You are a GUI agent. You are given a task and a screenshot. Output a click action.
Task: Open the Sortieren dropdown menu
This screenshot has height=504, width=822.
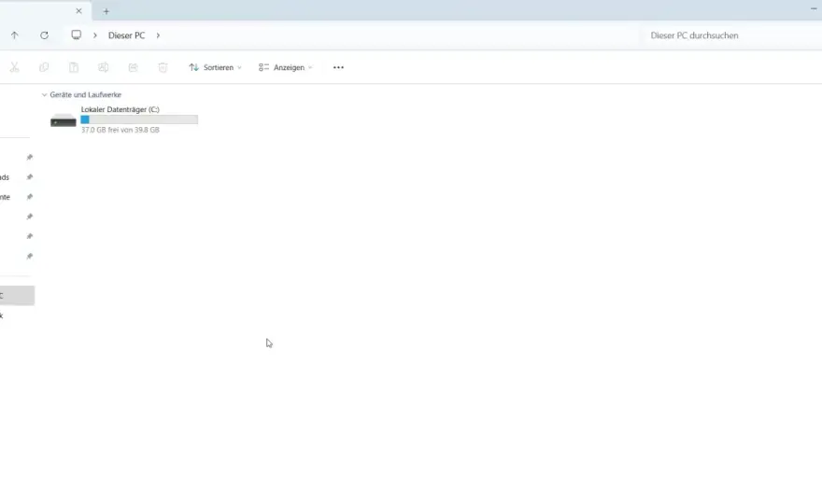pyautogui.click(x=216, y=67)
